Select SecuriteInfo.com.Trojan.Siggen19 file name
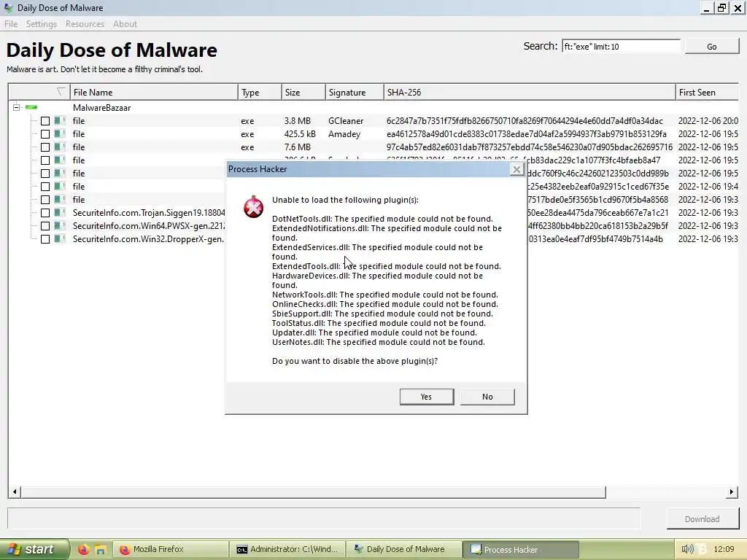 coord(149,213)
